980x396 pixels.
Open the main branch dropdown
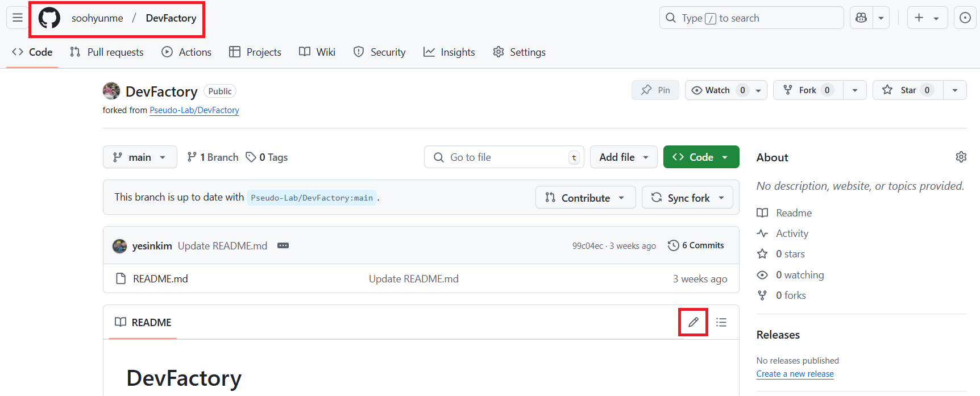pyautogui.click(x=140, y=157)
